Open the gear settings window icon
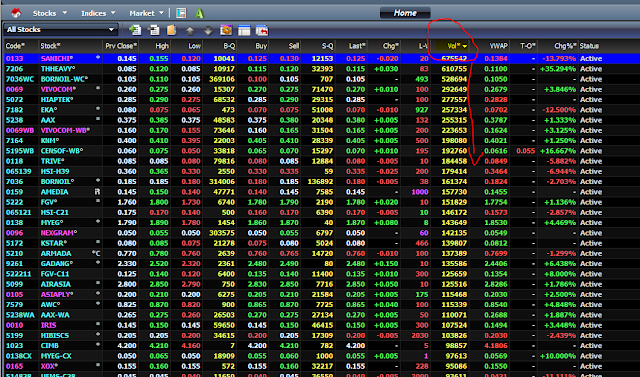Screen dimensions: 640x377 [226, 30]
